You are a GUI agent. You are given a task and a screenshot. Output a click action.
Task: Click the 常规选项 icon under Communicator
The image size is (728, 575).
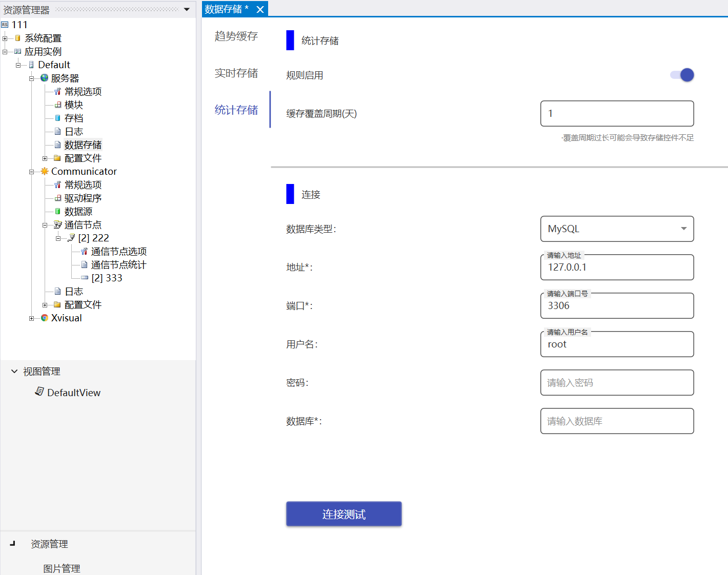pos(58,184)
